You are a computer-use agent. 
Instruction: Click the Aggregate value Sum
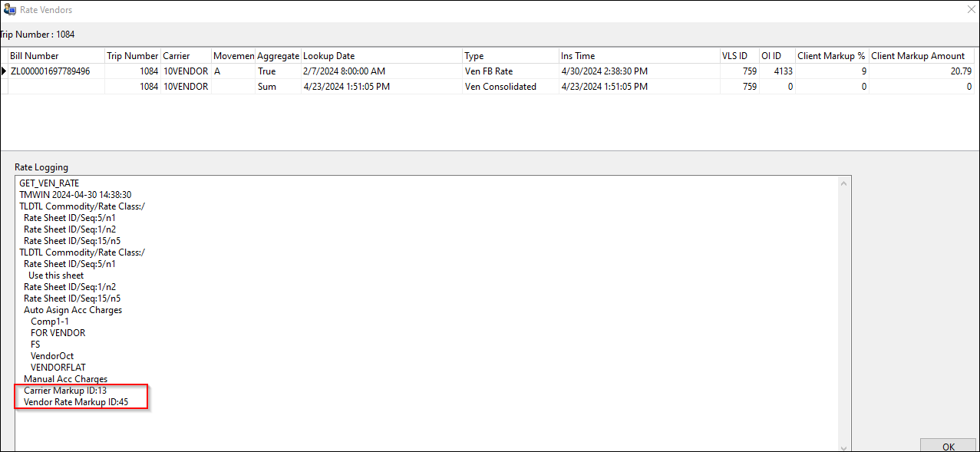pyautogui.click(x=278, y=87)
